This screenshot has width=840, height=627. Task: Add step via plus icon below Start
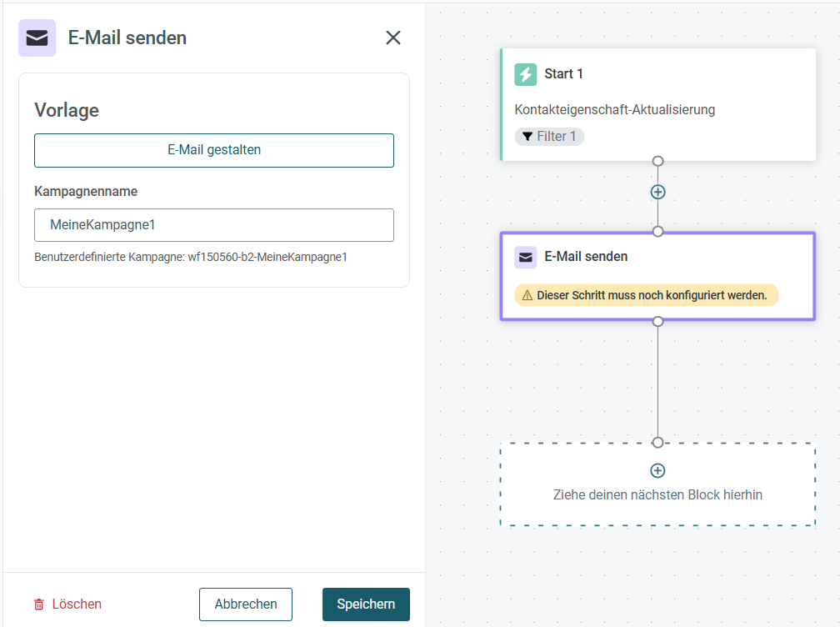[x=657, y=192]
